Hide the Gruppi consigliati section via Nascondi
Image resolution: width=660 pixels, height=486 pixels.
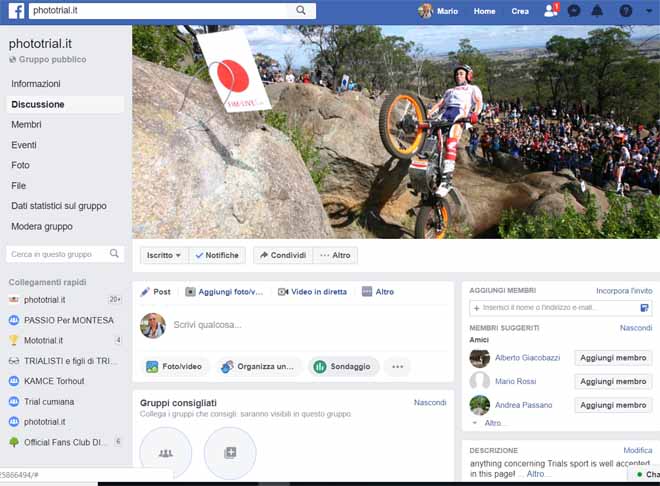430,403
